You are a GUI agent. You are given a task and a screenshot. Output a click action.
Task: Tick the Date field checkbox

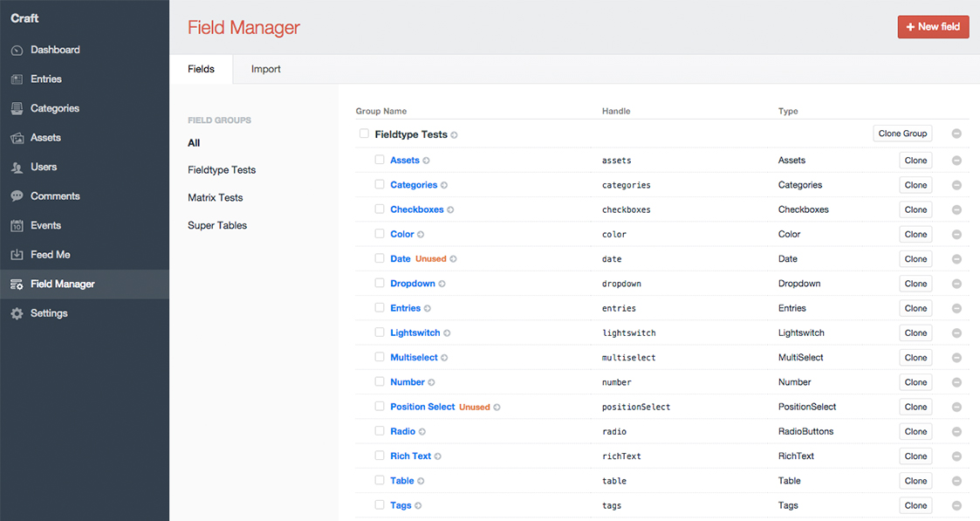[380, 258]
